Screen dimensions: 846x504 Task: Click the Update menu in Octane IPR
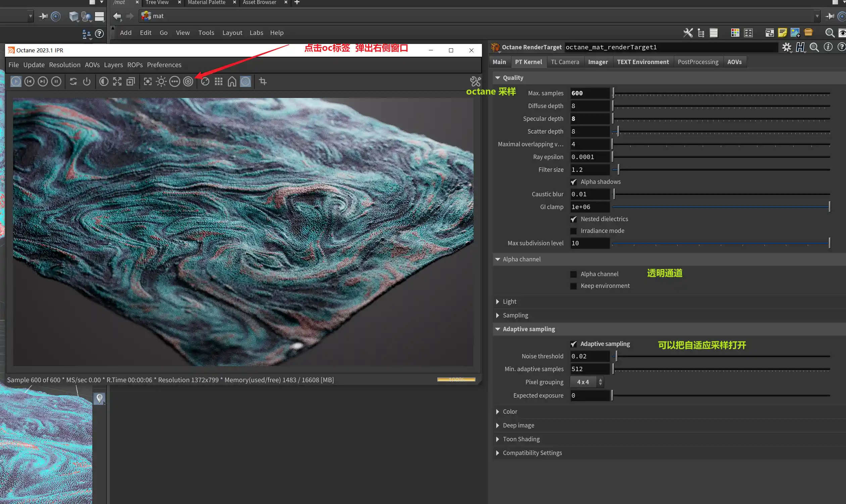(34, 65)
